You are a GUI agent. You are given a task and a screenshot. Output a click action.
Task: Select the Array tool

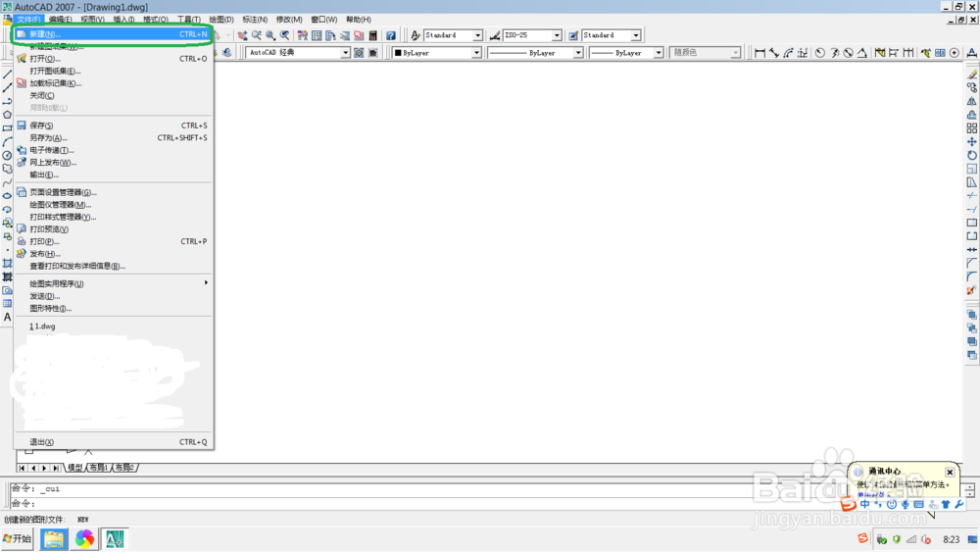coord(972,128)
